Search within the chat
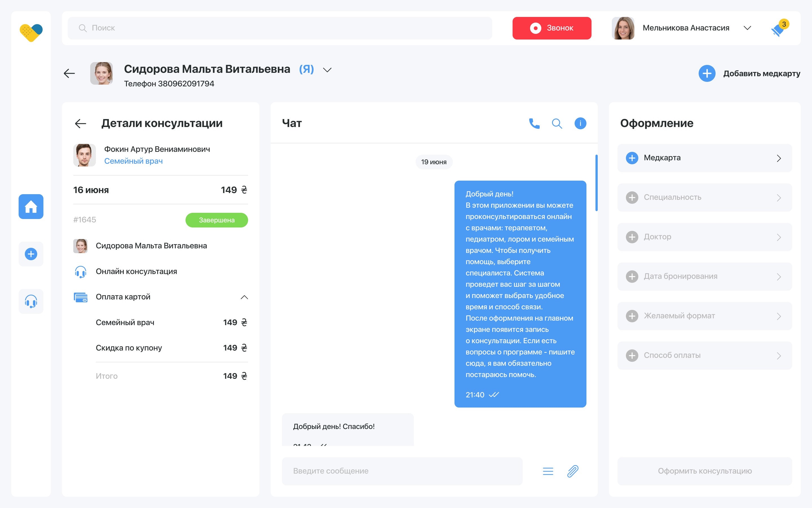 tap(557, 123)
